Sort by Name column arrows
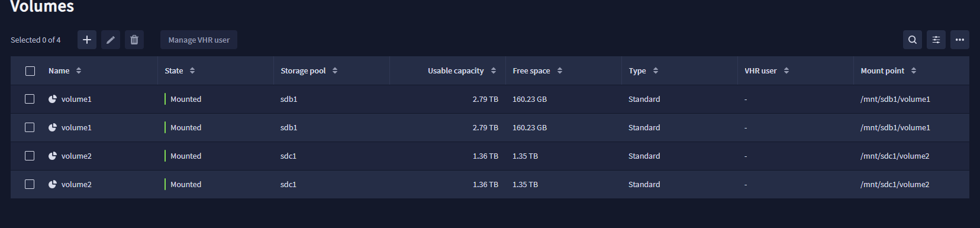Image resolution: width=980 pixels, height=228 pixels. (x=79, y=70)
